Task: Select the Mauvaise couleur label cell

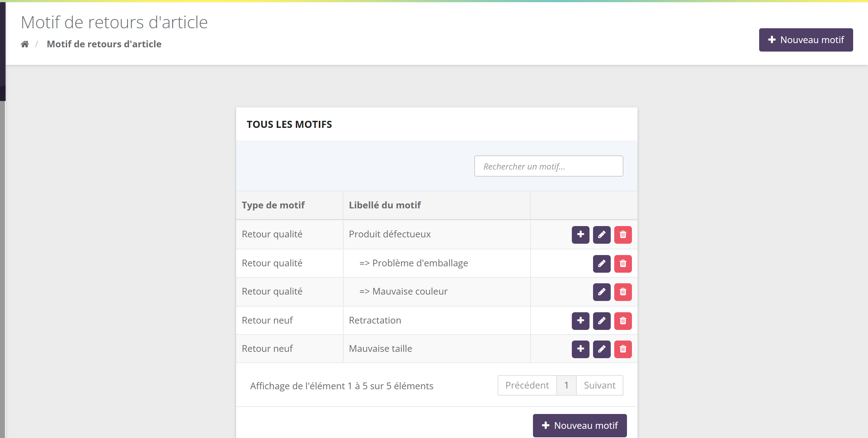Action: click(x=436, y=292)
